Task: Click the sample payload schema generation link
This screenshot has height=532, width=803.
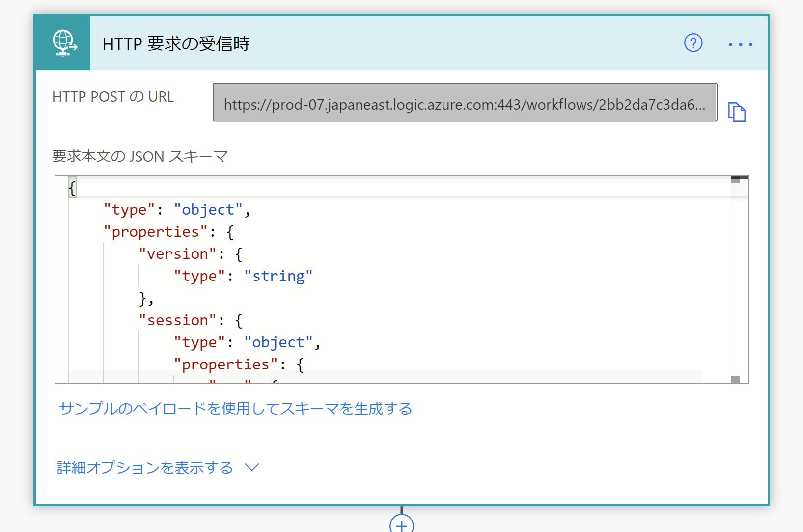Action: click(x=236, y=409)
